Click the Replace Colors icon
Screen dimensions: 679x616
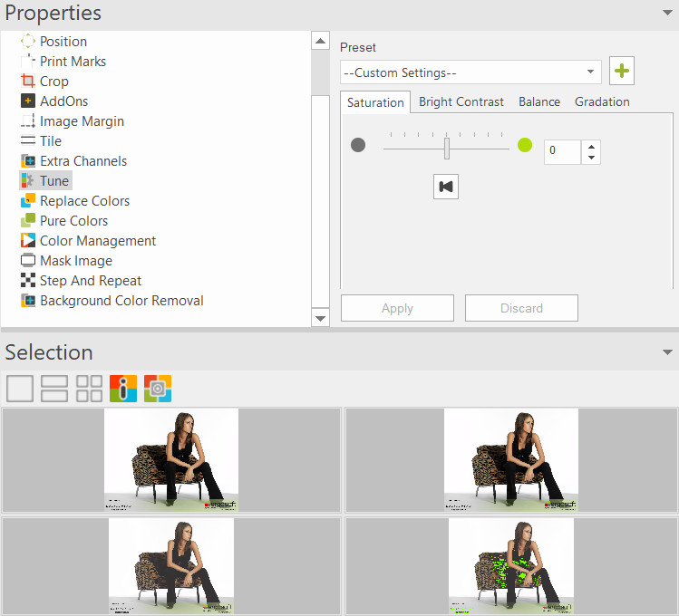(x=28, y=201)
